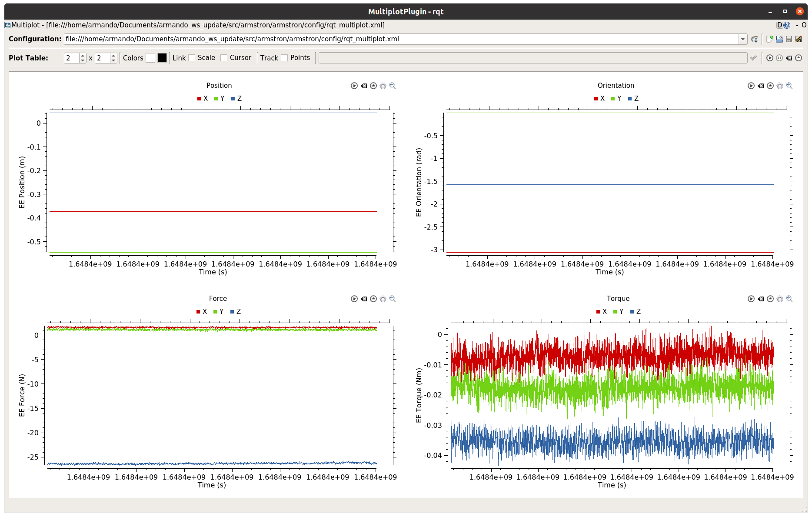Image resolution: width=812 pixels, height=517 pixels.
Task: Clear the Position plot data
Action: [364, 86]
